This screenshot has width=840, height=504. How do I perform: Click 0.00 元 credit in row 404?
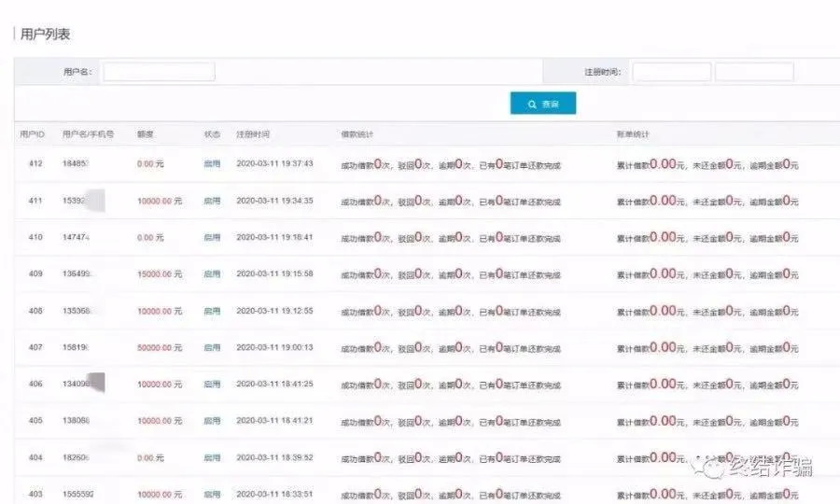click(150, 458)
